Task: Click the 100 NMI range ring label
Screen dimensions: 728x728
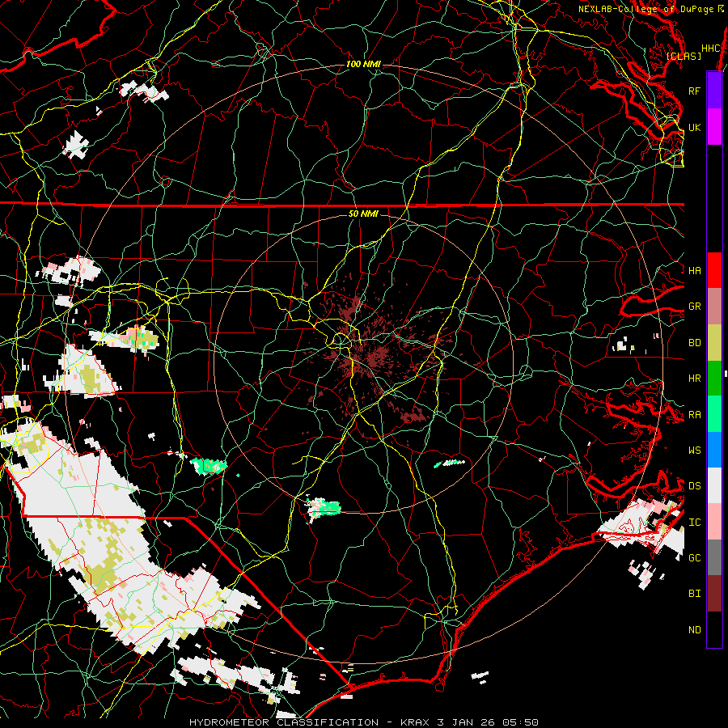Action: point(363,64)
